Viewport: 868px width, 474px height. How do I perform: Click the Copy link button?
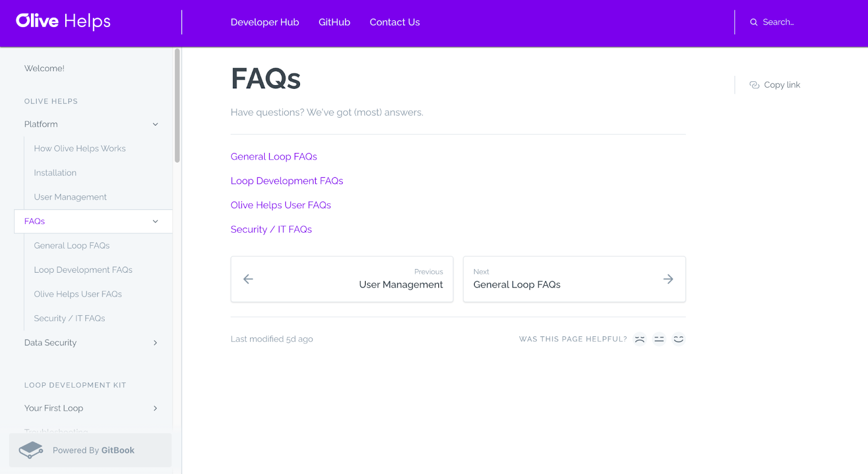(x=775, y=85)
